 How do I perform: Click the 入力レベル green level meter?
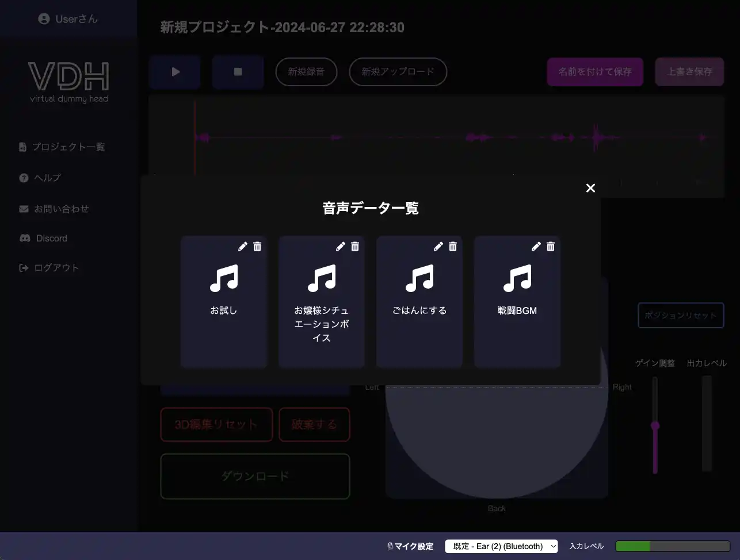[673, 546]
